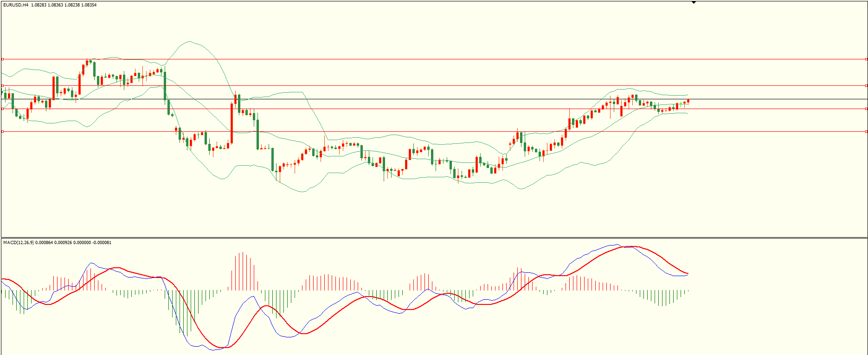Click left handle of lowest red line
The height and width of the screenshot is (355, 868).
click(x=2, y=131)
